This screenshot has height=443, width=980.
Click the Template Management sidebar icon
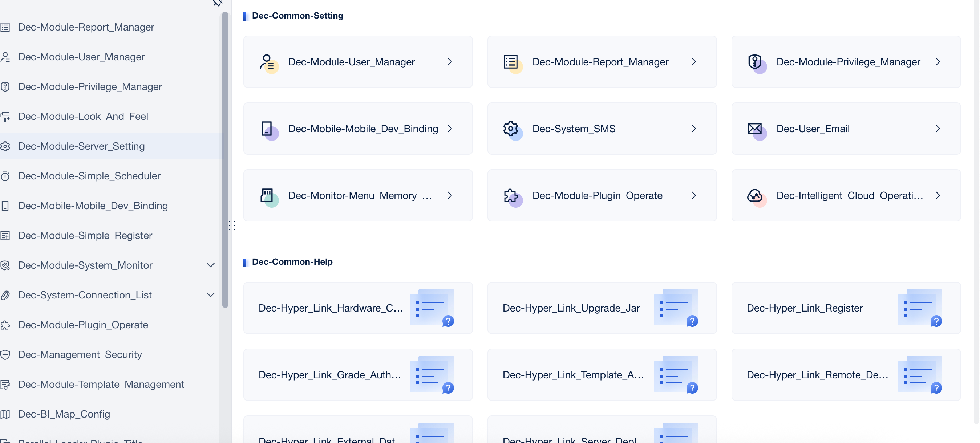(5, 385)
